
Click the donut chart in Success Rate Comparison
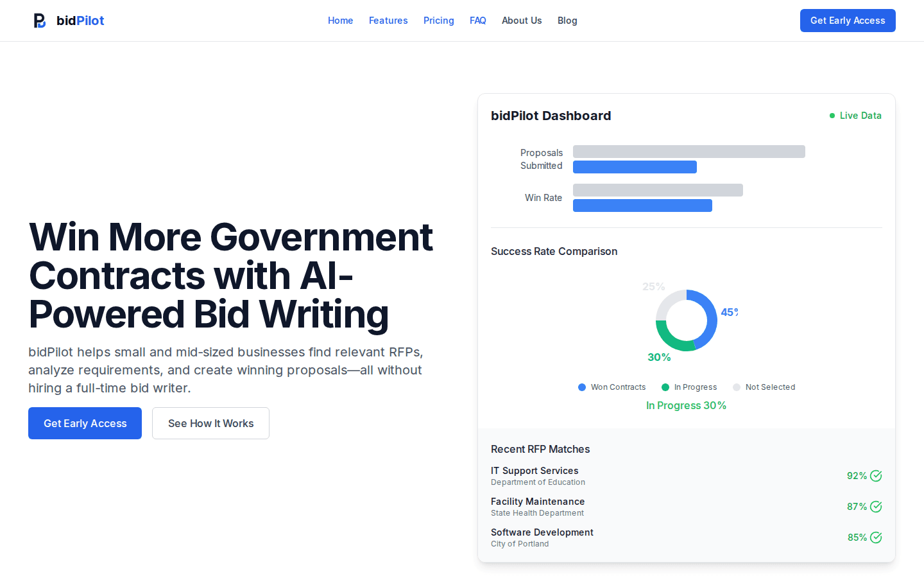click(687, 320)
